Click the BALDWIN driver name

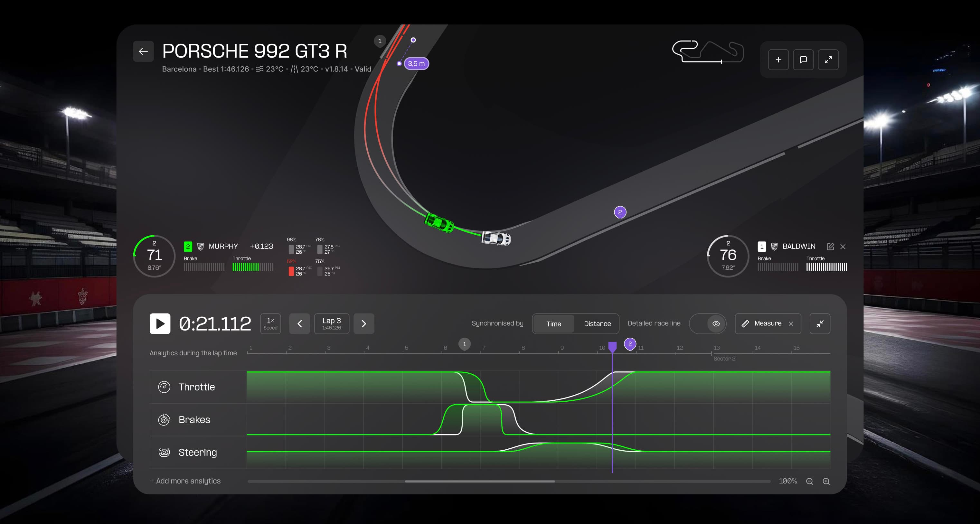point(799,247)
